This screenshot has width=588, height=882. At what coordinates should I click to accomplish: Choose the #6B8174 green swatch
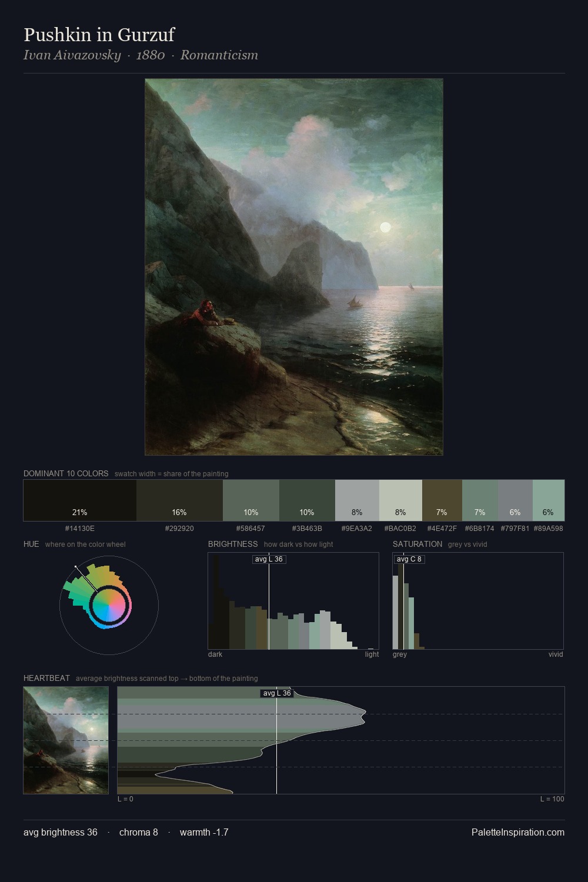[480, 500]
